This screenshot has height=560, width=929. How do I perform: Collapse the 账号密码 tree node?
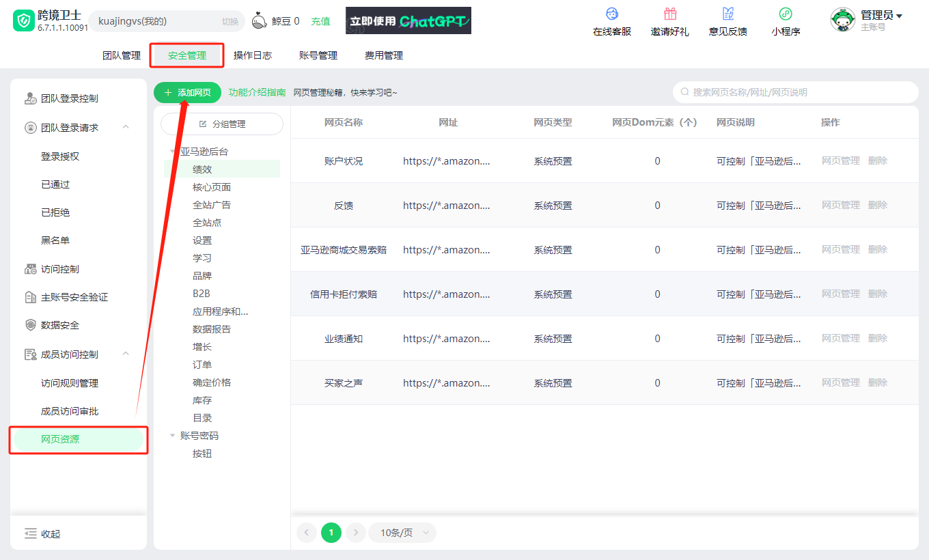(x=173, y=436)
